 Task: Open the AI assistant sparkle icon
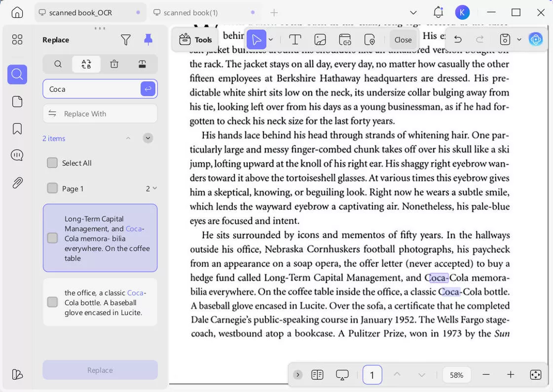(x=536, y=39)
